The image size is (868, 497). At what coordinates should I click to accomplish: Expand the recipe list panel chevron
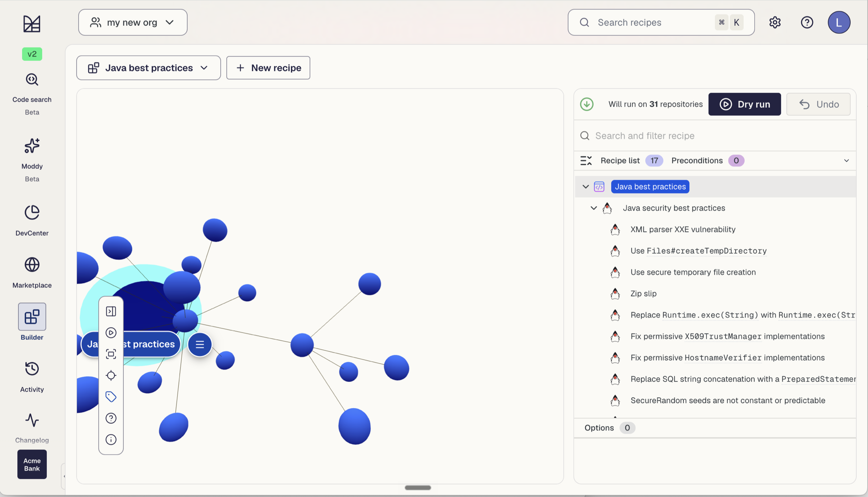click(846, 160)
